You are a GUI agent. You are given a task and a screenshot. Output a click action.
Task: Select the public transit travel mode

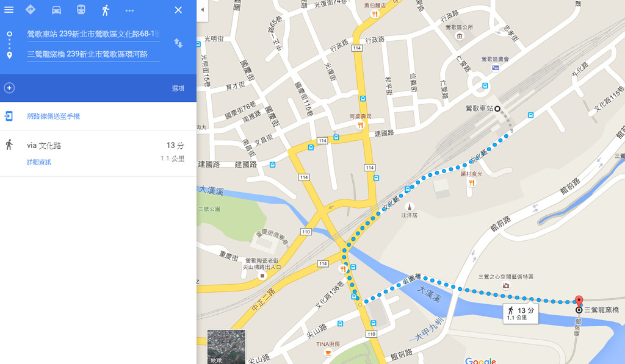pyautogui.click(x=81, y=10)
